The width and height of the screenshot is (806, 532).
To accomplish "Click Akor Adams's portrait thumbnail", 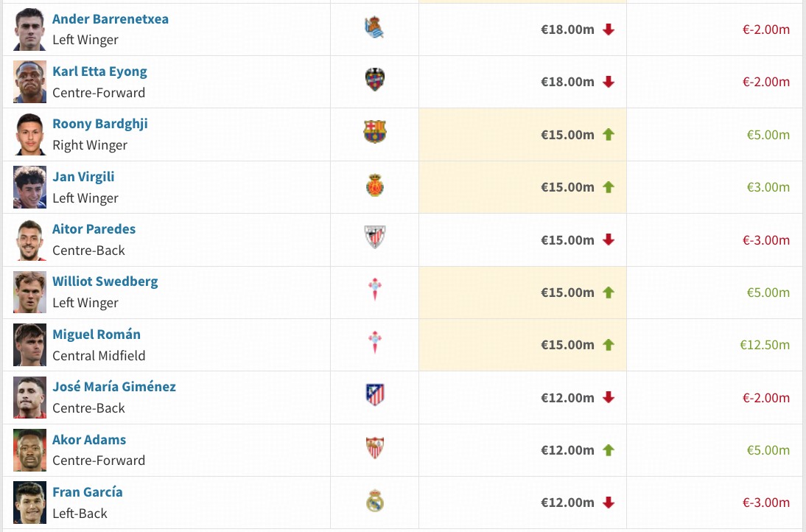I will point(29,449).
